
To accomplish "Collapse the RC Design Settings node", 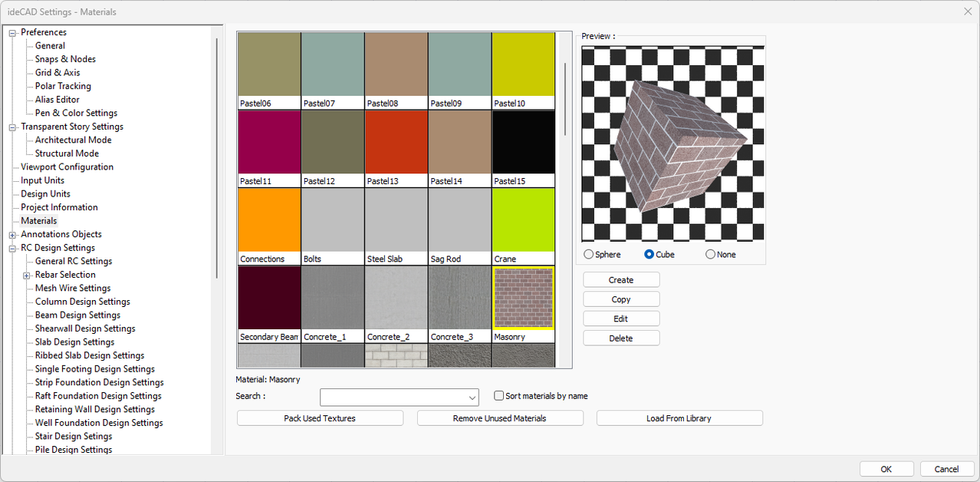I will click(12, 249).
